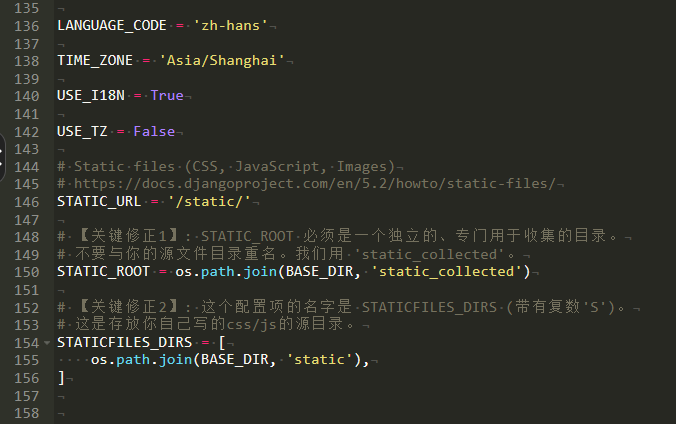Collapse the STATICFILES_DIRS fold arrow
The height and width of the screenshot is (424, 676).
[48, 342]
